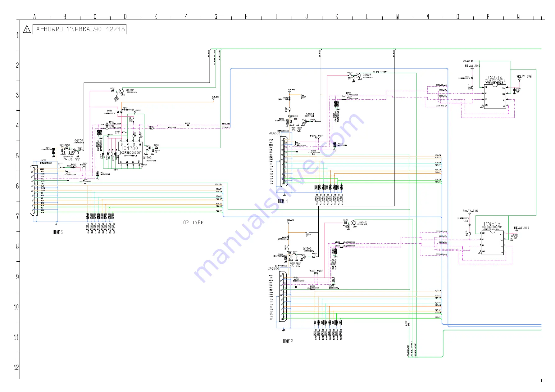Viewport: 555px width, 392px height.
Task: Click the Q4700 transistor label
Action: (x=79, y=141)
